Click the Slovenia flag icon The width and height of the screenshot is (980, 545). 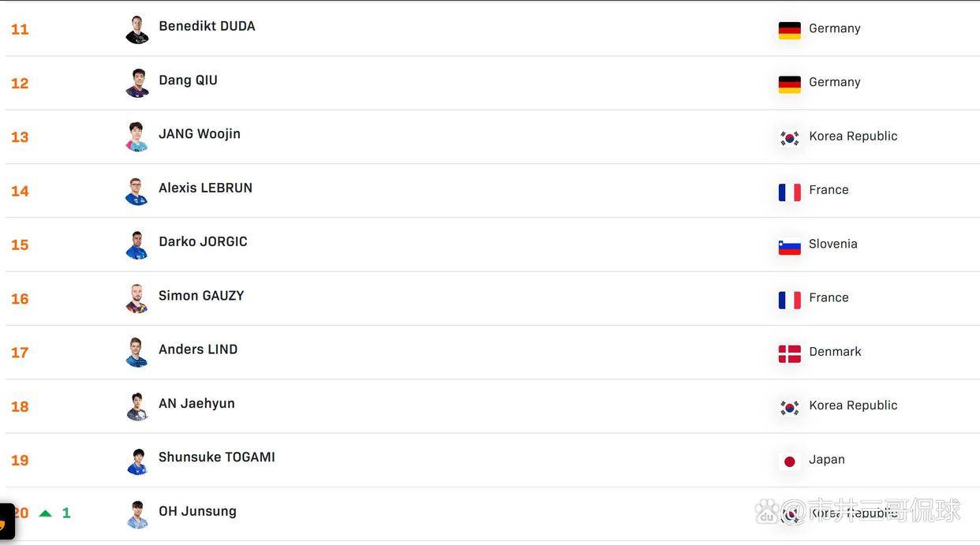pos(789,246)
